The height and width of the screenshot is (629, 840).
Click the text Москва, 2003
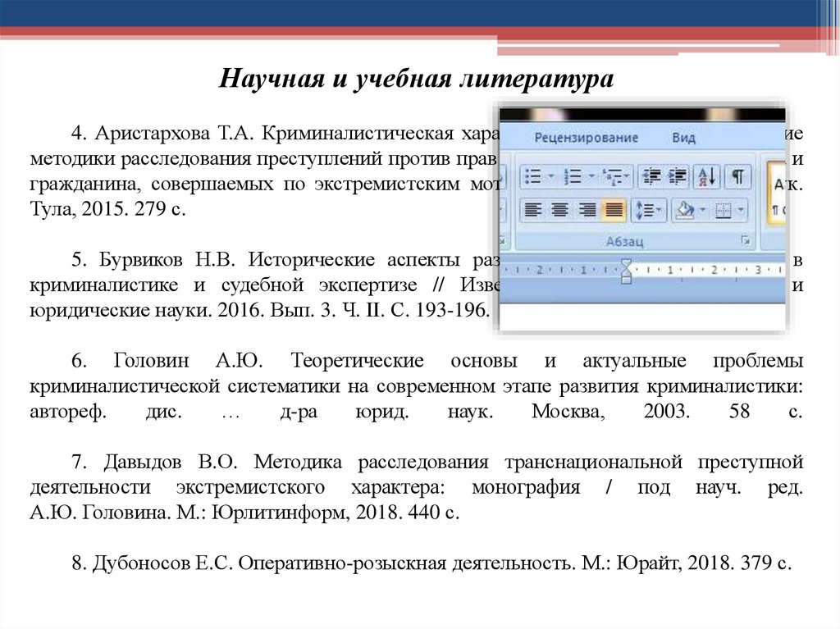point(610,411)
